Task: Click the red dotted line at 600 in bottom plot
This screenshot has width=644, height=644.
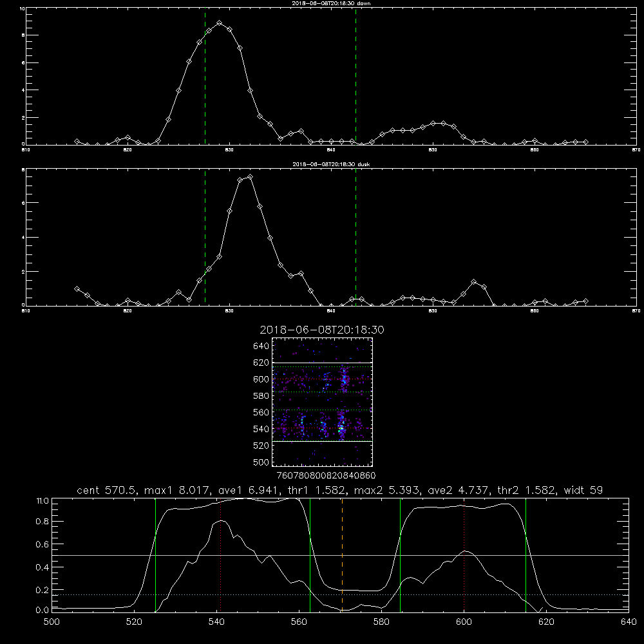Action: click(x=464, y=555)
